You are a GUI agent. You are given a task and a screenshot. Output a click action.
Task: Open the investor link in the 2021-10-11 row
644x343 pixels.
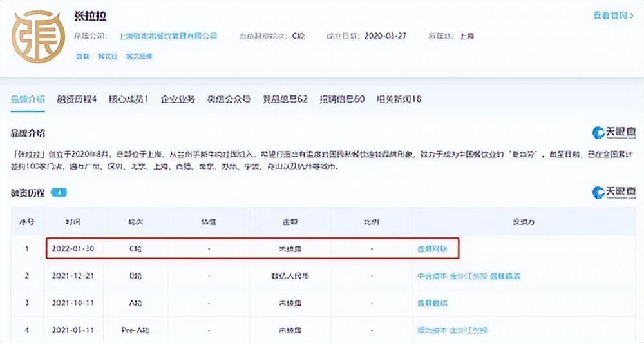coord(432,303)
